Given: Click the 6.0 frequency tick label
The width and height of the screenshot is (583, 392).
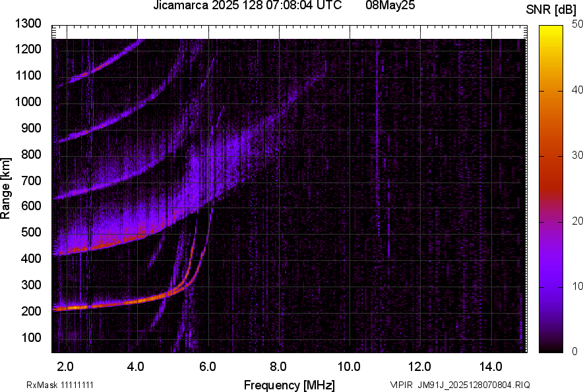Looking at the screenshot, I should point(208,367).
